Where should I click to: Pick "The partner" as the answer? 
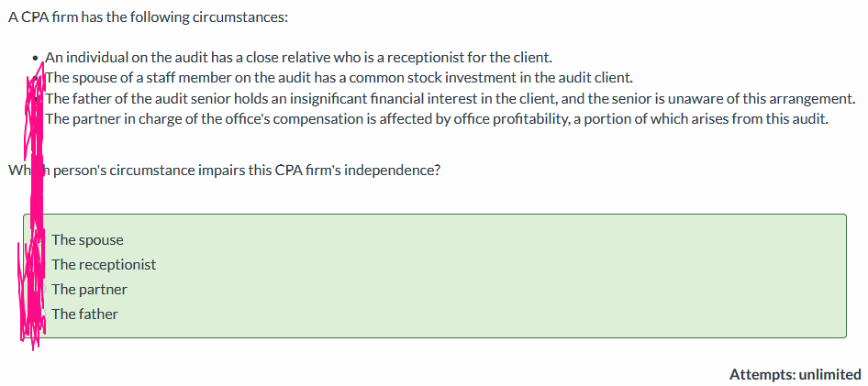tap(89, 289)
